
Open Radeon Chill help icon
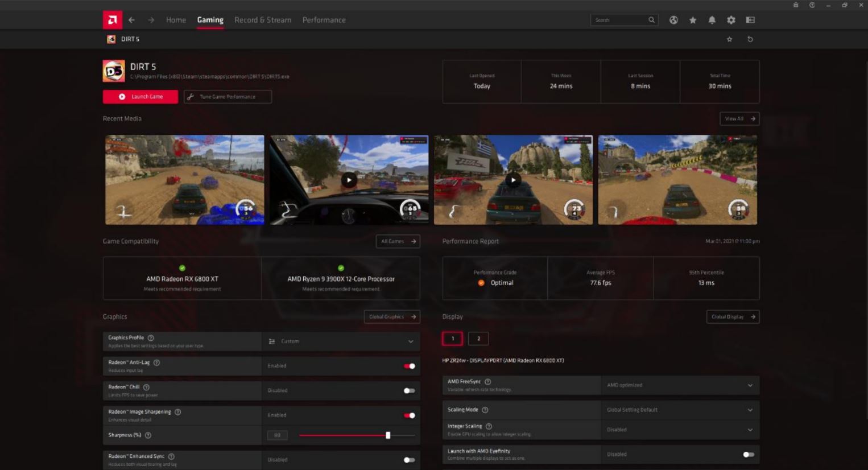tap(146, 387)
